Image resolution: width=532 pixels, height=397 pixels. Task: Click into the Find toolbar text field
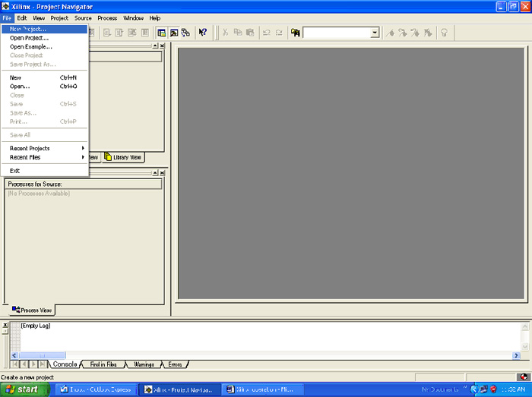tap(337, 33)
